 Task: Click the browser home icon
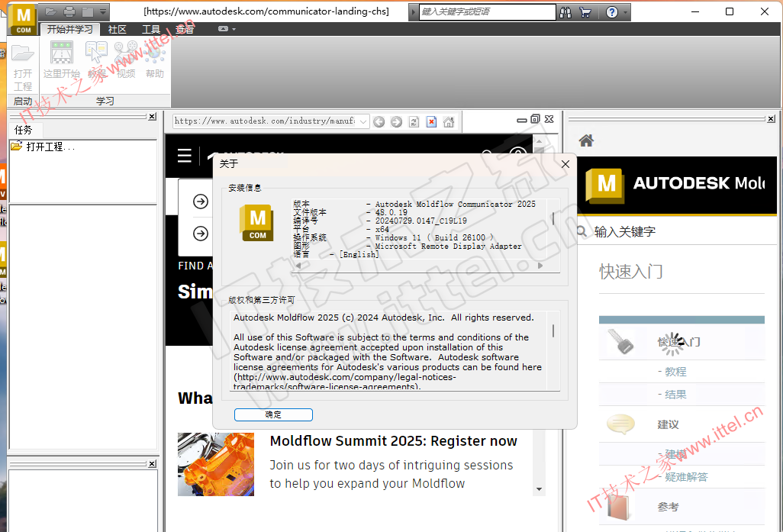449,122
